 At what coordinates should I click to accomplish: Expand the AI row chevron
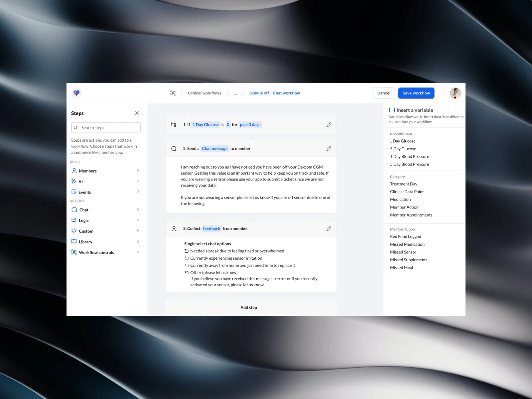click(138, 181)
